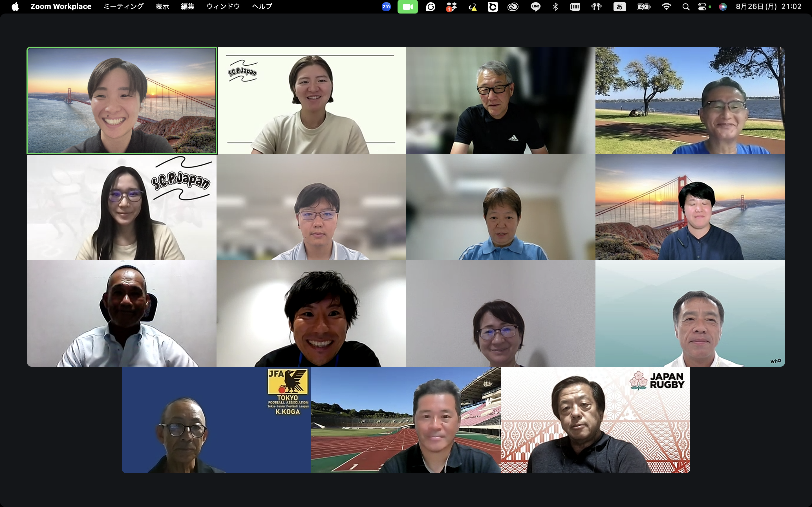The height and width of the screenshot is (507, 812).
Task: Click the Zoom menu bar status icon
Action: point(386,7)
